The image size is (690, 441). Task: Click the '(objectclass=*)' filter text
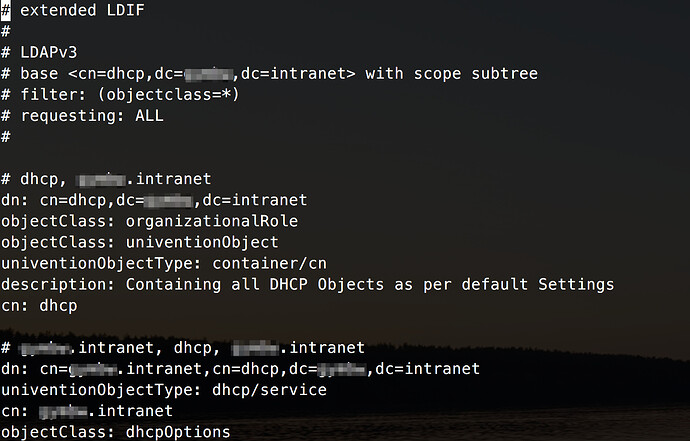point(169,95)
